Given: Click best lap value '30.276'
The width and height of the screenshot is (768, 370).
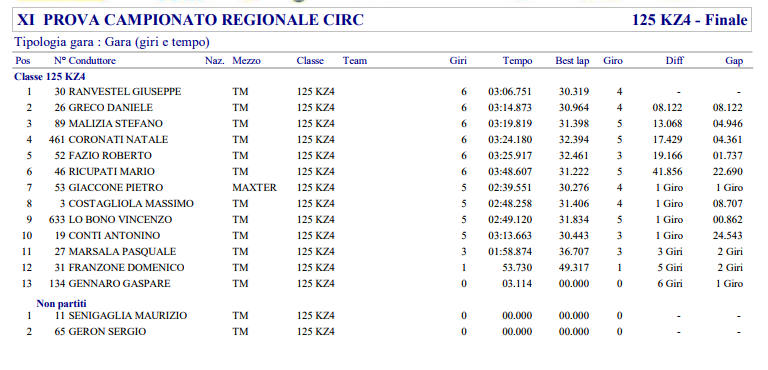Looking at the screenshot, I should tap(574, 188).
